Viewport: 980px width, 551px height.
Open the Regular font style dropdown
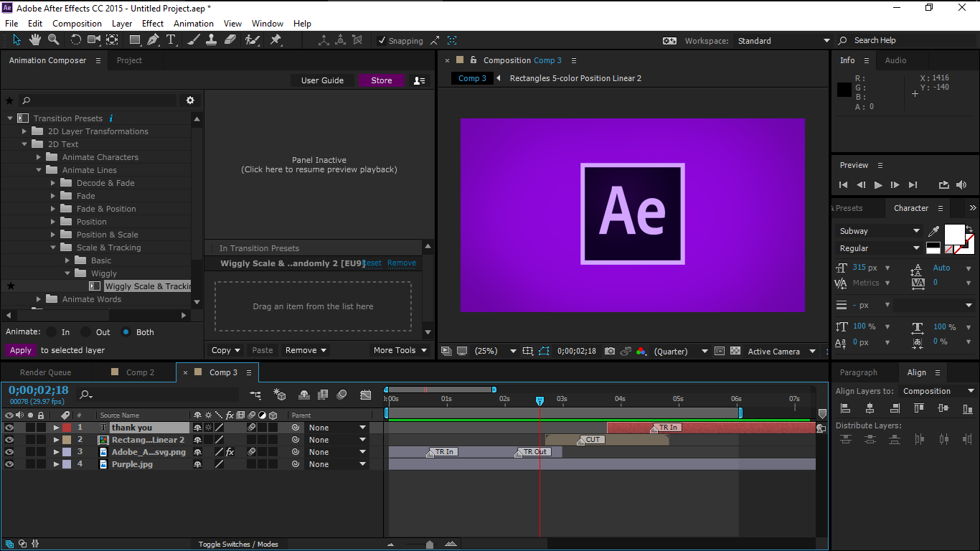tap(880, 248)
